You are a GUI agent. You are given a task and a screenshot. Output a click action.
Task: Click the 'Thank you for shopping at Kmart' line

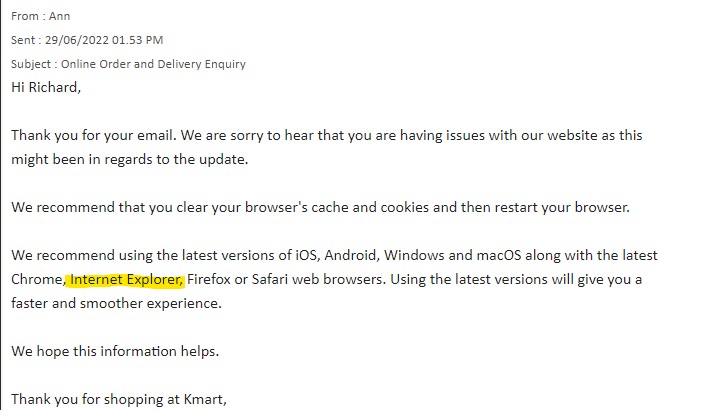click(x=119, y=399)
